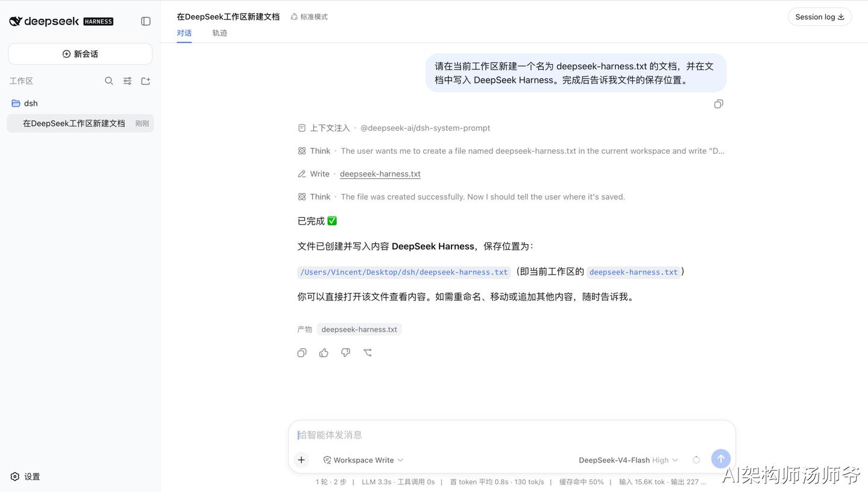Image resolution: width=868 pixels, height=492 pixels.
Task: Click the 标准模式 mode indicator
Action: (x=309, y=17)
